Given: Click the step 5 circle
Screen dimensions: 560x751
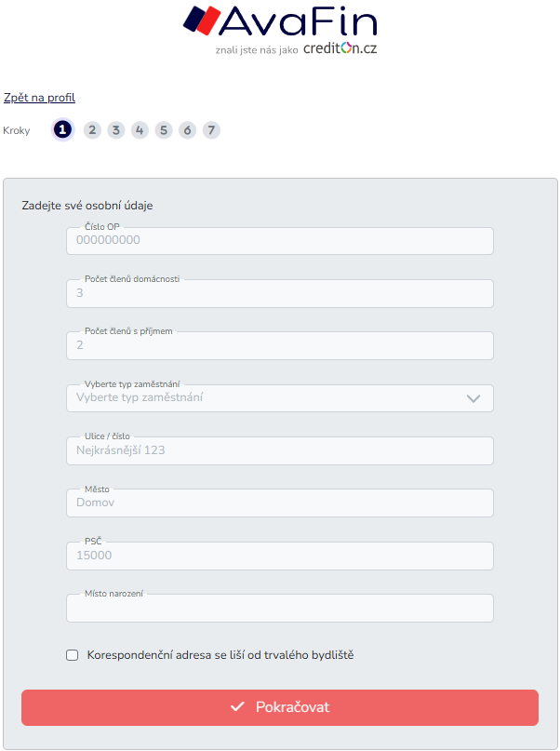Looking at the screenshot, I should [164, 130].
